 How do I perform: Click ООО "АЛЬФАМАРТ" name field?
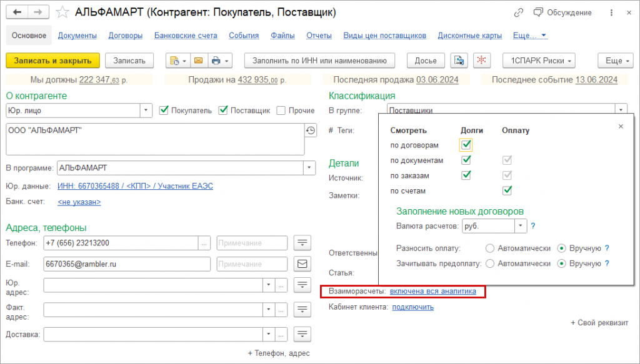[155, 139]
